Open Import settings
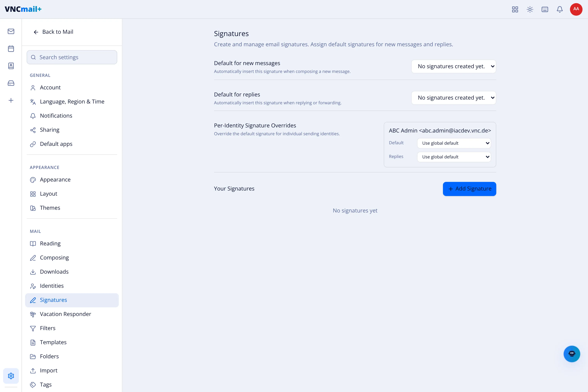Screen dimensions: 588x392 point(72,371)
